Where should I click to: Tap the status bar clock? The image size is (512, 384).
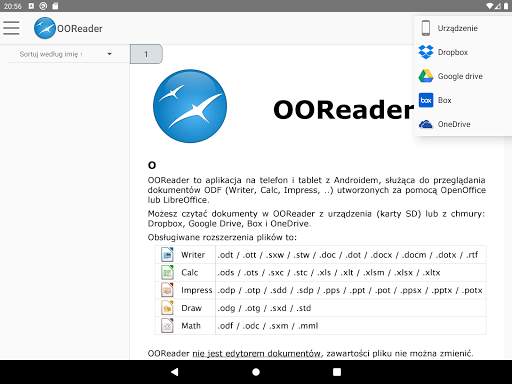click(13, 6)
